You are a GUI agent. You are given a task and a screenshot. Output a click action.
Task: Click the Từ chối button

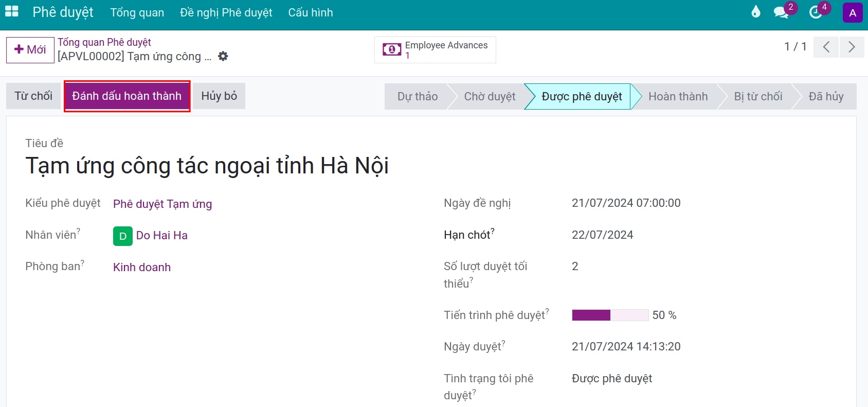point(33,96)
